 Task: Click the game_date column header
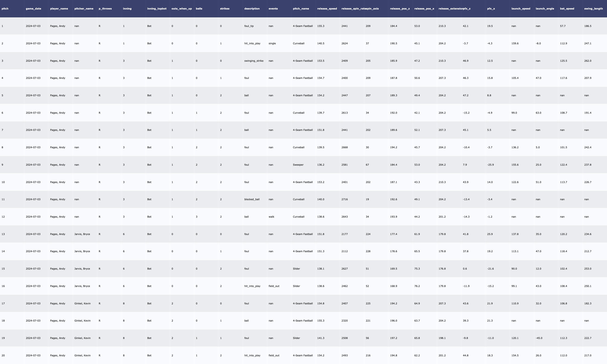[33, 8]
